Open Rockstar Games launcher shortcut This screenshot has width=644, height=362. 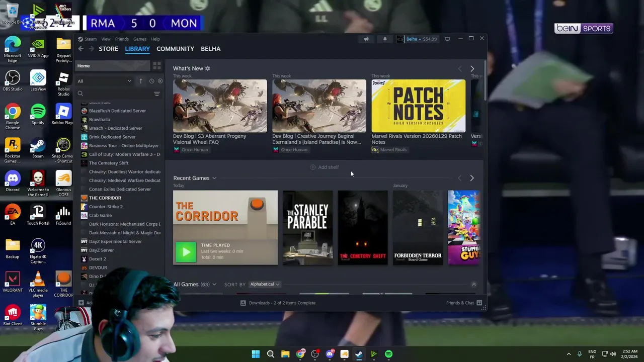pyautogui.click(x=13, y=151)
